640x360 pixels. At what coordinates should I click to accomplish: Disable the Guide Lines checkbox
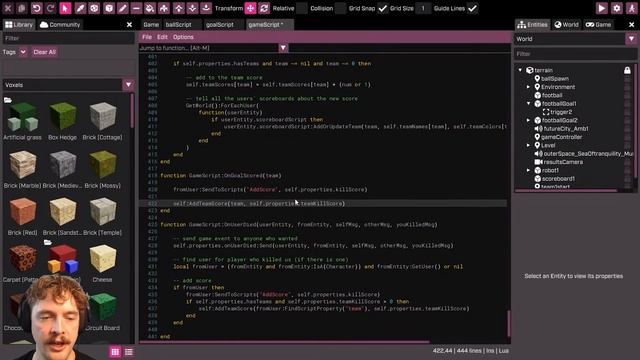point(472,8)
